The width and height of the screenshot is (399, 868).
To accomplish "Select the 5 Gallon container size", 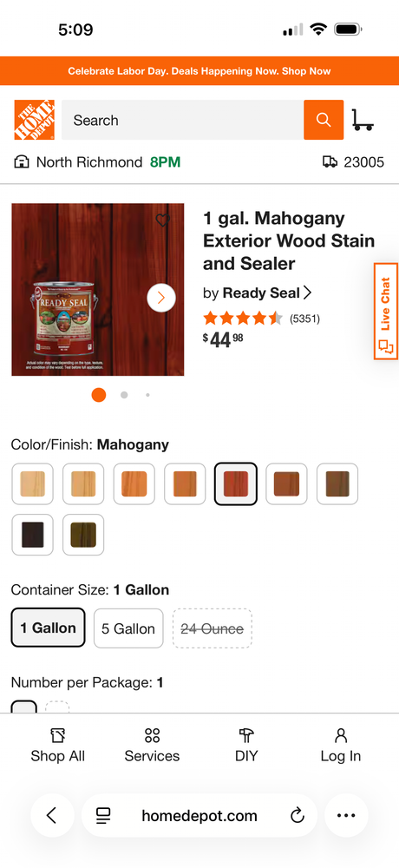I will tap(128, 628).
